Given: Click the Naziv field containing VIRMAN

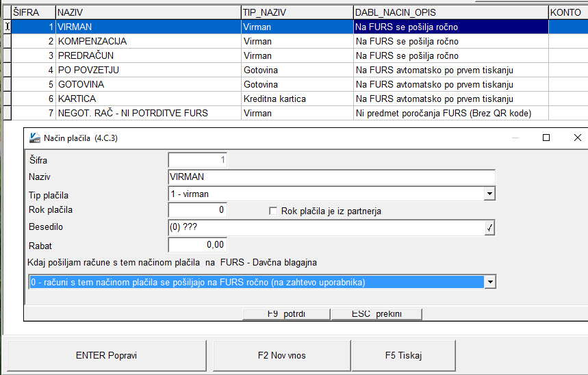Looking at the screenshot, I should 331,177.
